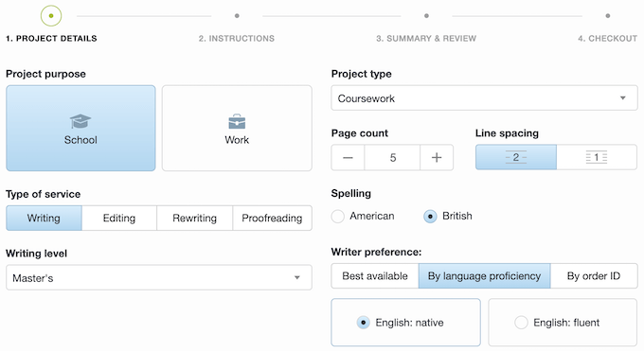Select Writing service type
Image resolution: width=644 pixels, height=351 pixels.
point(44,218)
